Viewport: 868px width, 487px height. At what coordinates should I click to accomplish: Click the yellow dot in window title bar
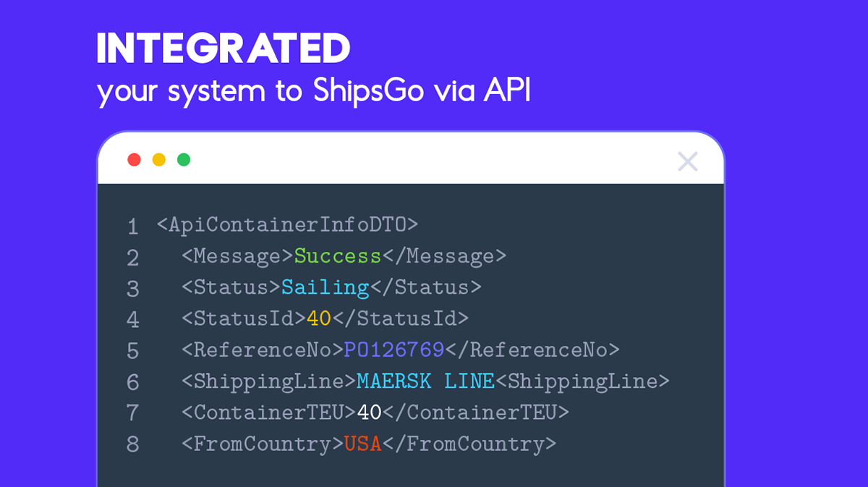click(158, 159)
